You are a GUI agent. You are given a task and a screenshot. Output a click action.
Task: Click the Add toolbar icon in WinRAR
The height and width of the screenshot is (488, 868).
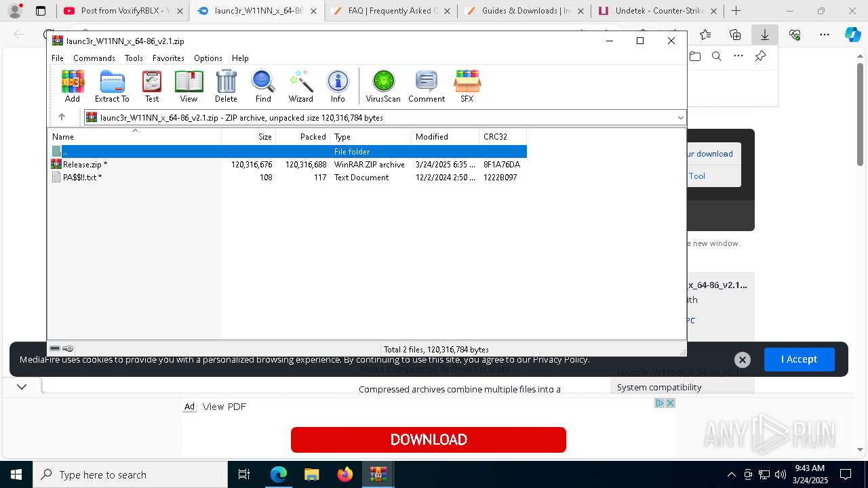click(73, 86)
